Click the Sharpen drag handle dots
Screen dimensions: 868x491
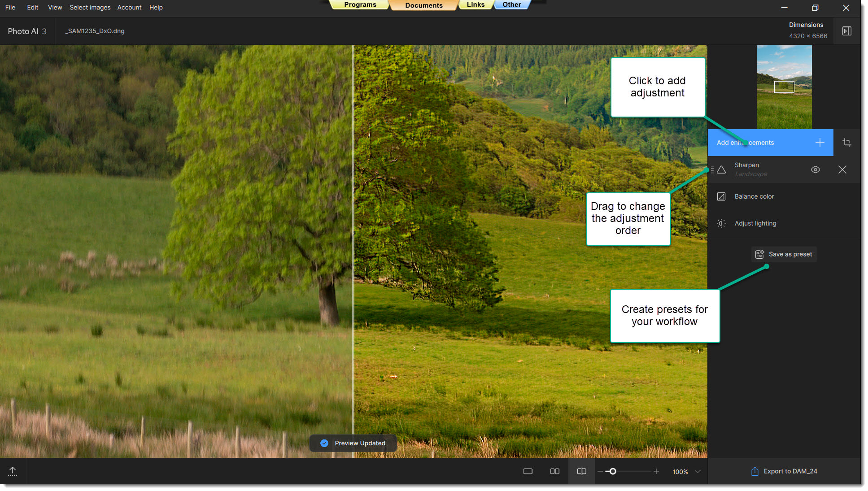[712, 169]
